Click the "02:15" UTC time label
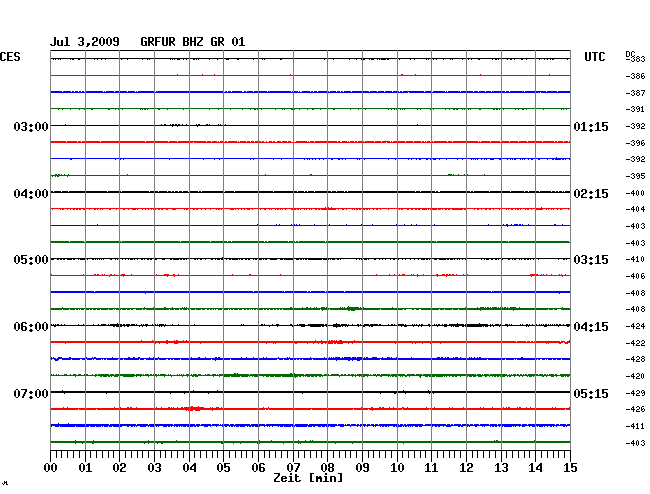The height and width of the screenshot is (494, 650). (x=591, y=194)
